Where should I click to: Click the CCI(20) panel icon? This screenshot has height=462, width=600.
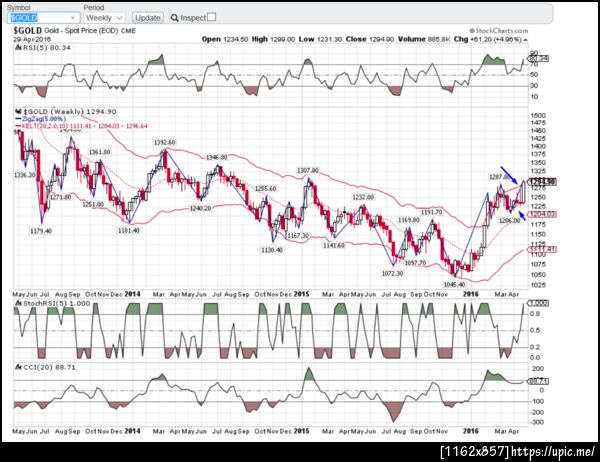click(x=18, y=367)
